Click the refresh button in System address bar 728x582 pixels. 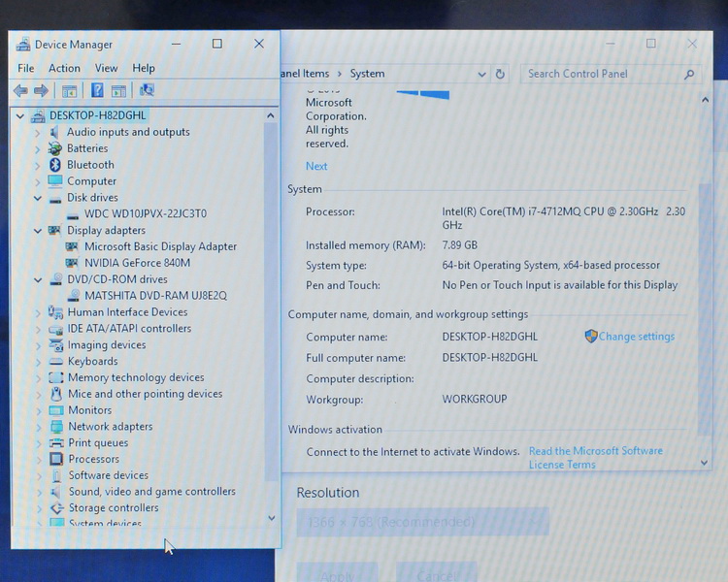click(500, 74)
